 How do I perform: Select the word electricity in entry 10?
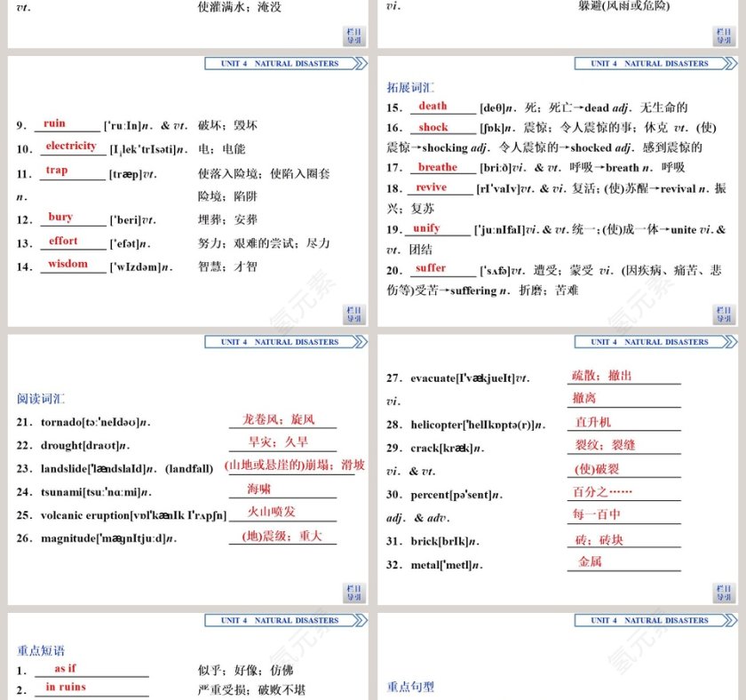click(x=70, y=147)
